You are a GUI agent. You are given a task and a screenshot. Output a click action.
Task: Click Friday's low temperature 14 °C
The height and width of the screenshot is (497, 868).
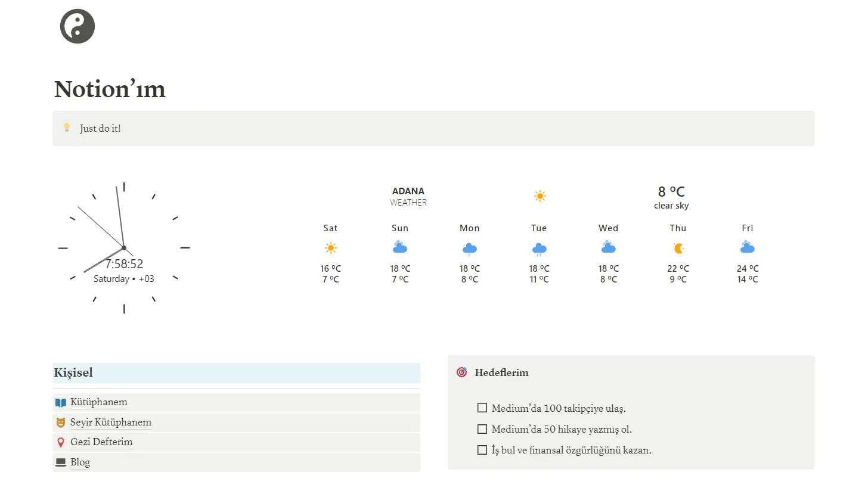coord(748,279)
